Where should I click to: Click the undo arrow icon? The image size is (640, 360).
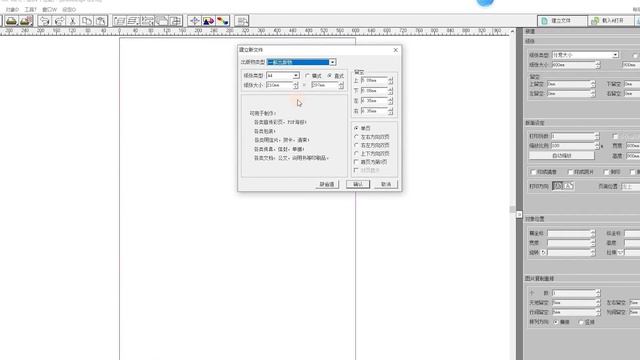(44, 21)
